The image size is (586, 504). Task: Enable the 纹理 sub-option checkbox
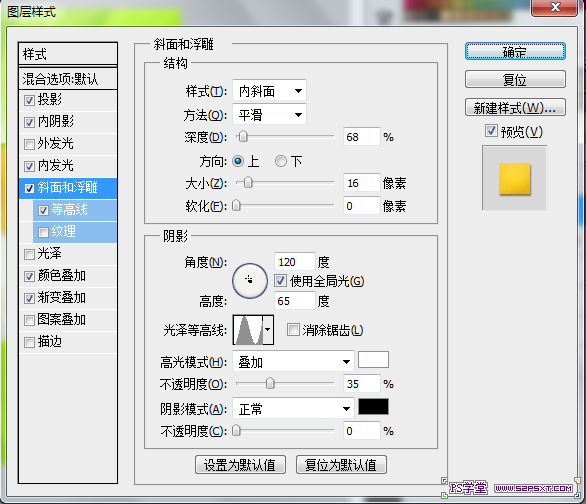pyautogui.click(x=43, y=232)
